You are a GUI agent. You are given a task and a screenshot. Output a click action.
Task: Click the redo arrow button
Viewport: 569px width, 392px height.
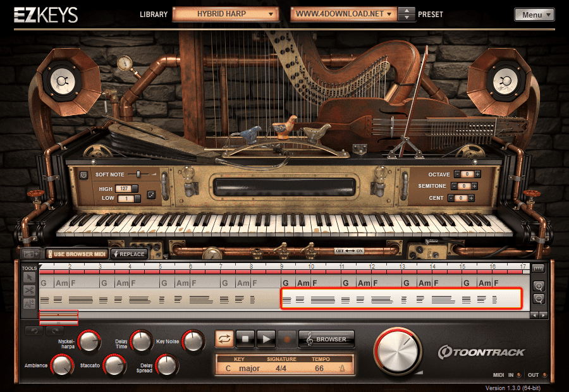55,331
